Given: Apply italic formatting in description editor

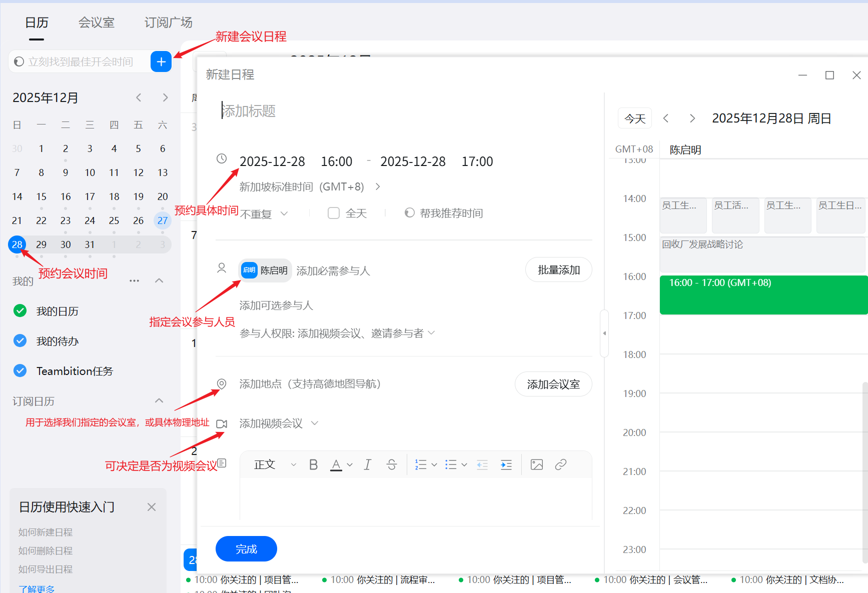Looking at the screenshot, I should coord(367,465).
